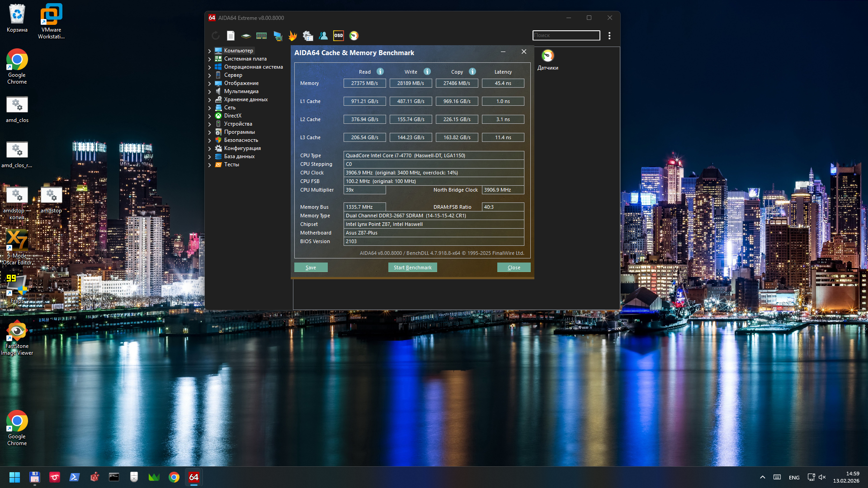868x488 pixels.
Task: Click the Read info icon
Action: pyautogui.click(x=380, y=72)
